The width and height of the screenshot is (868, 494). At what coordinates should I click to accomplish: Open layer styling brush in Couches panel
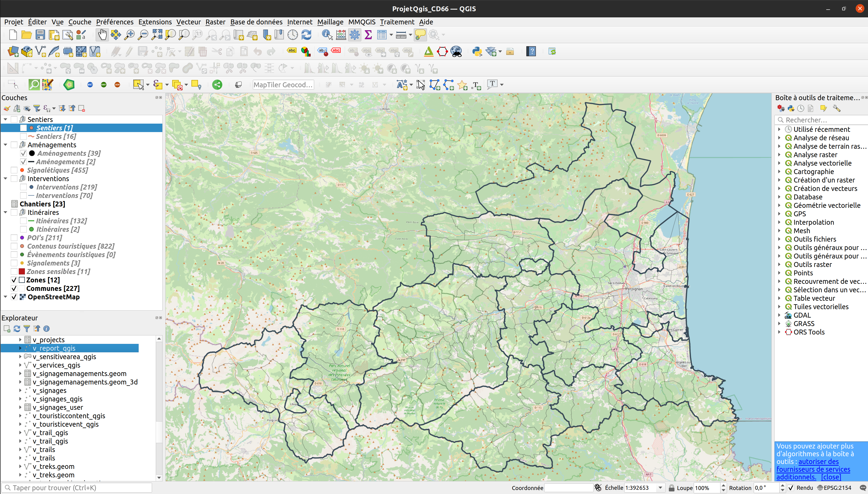[7, 109]
